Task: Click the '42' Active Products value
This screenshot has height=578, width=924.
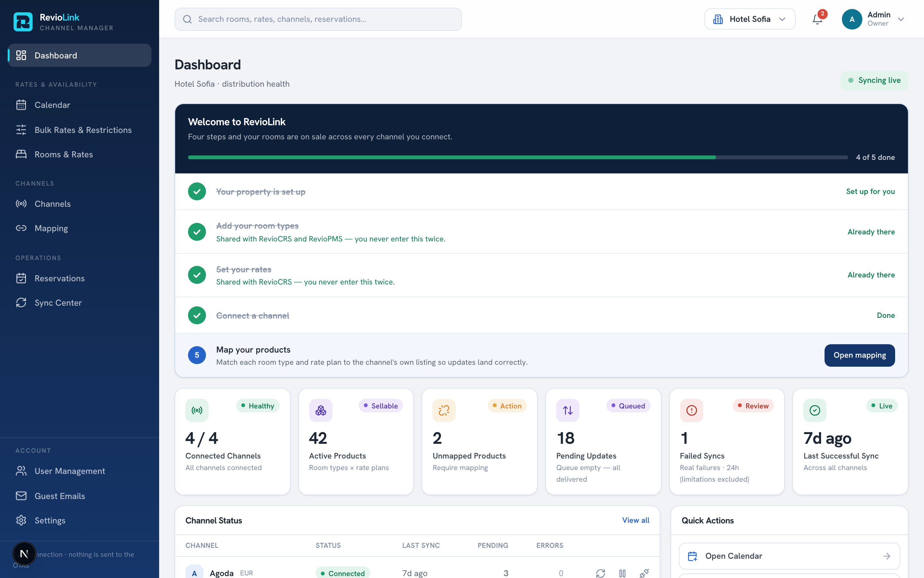Action: [318, 438]
